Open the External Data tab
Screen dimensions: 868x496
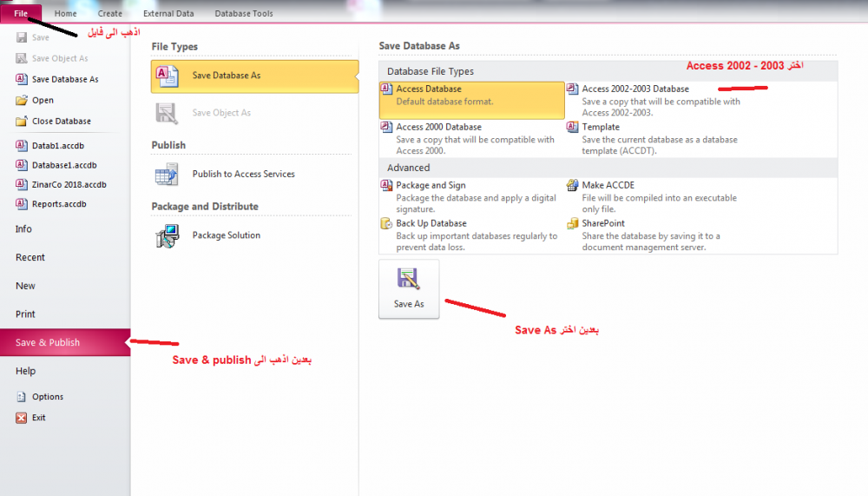coord(168,13)
